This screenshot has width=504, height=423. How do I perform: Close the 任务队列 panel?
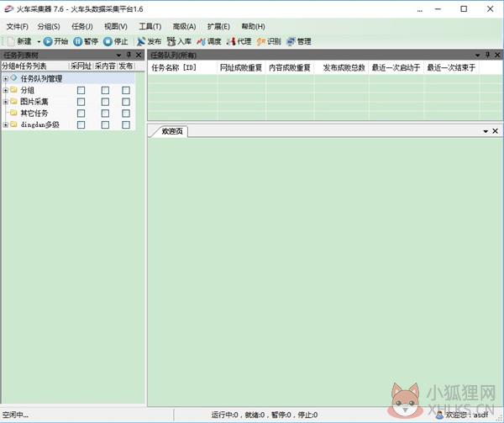coord(497,55)
